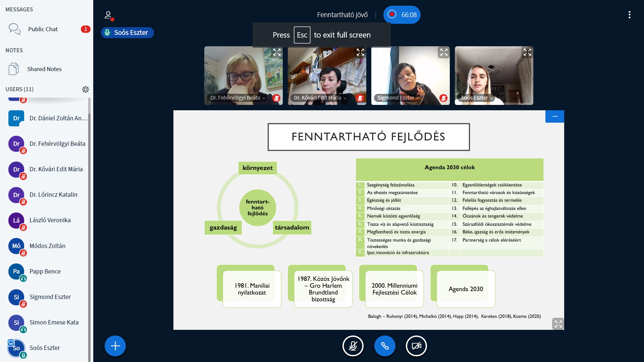Open the three-dot options menu

tap(629, 15)
